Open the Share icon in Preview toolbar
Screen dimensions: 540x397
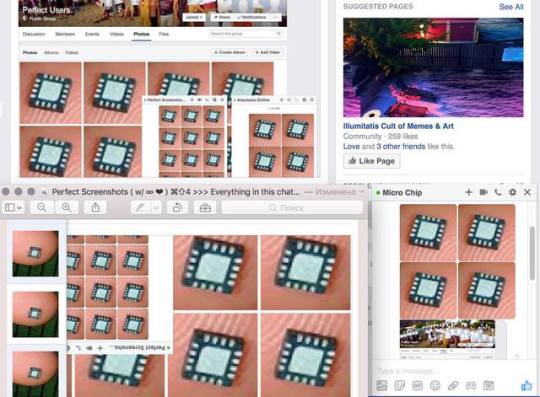pyautogui.click(x=95, y=208)
